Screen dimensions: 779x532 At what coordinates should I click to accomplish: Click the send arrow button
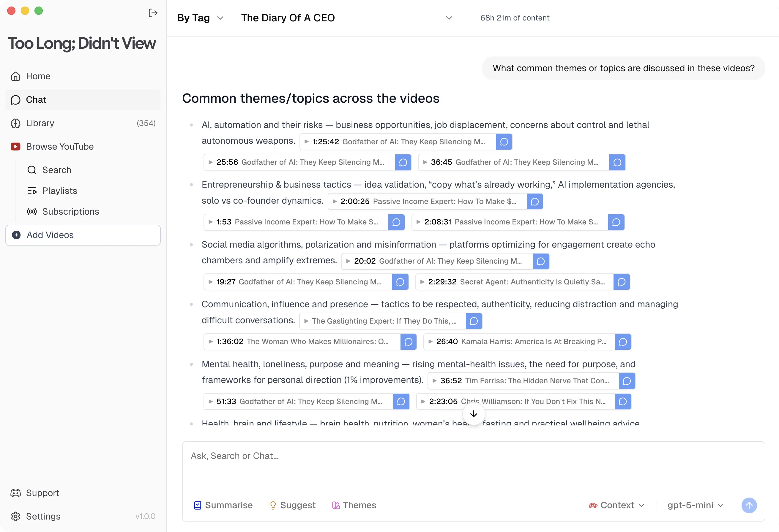point(749,505)
